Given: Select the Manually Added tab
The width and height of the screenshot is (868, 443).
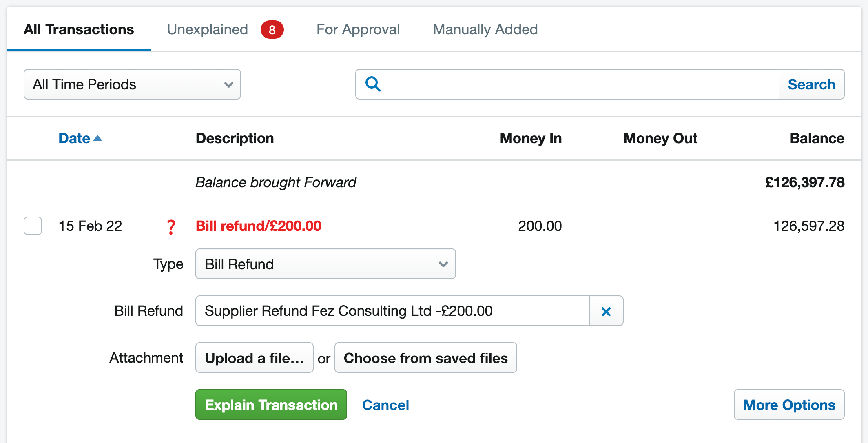Looking at the screenshot, I should 485,29.
